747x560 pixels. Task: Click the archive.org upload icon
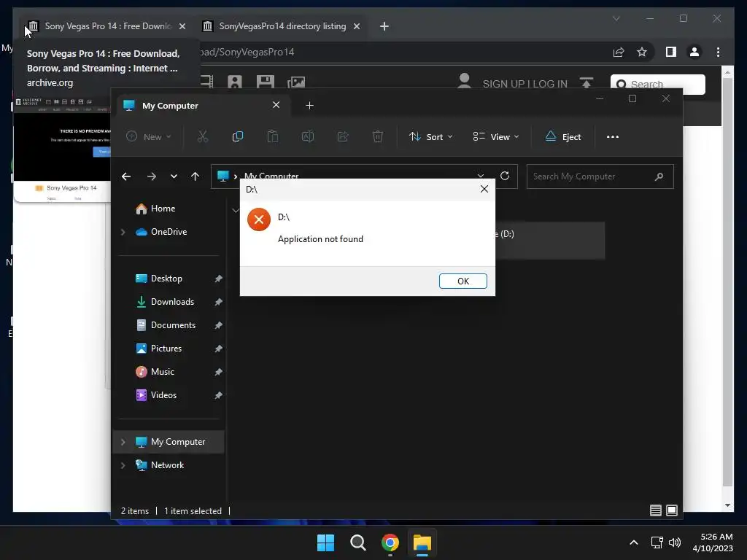point(587,83)
